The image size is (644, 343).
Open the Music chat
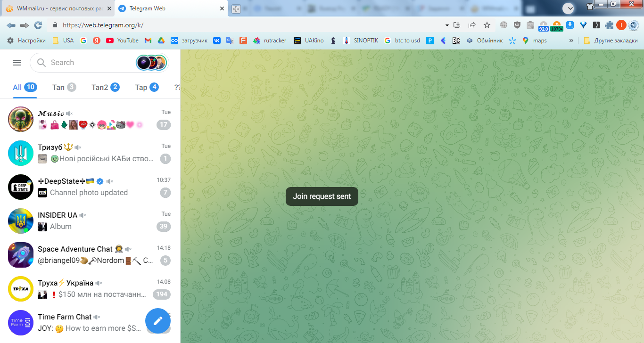(x=90, y=119)
